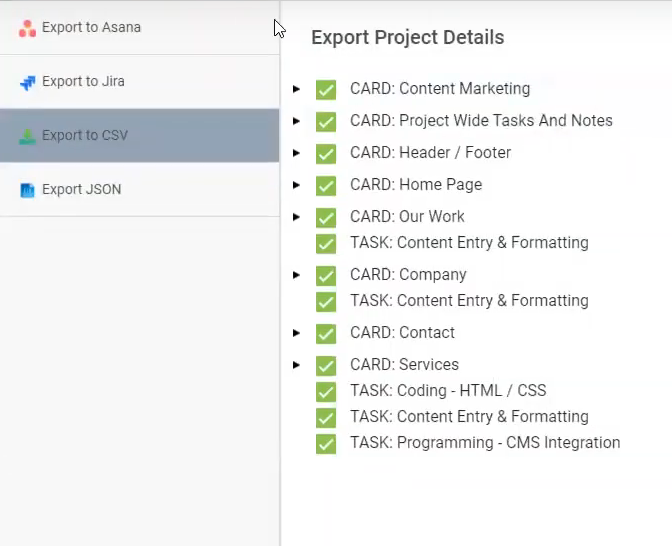
Task: Click the blue JSON file icon
Action: [x=27, y=190]
